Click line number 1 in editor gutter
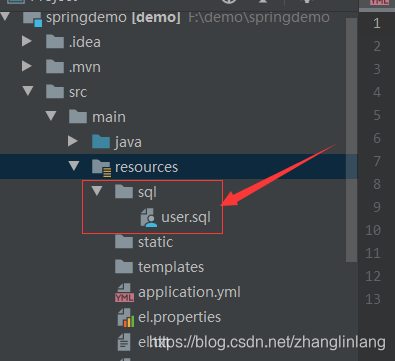This screenshot has height=361, width=395. (376, 23)
